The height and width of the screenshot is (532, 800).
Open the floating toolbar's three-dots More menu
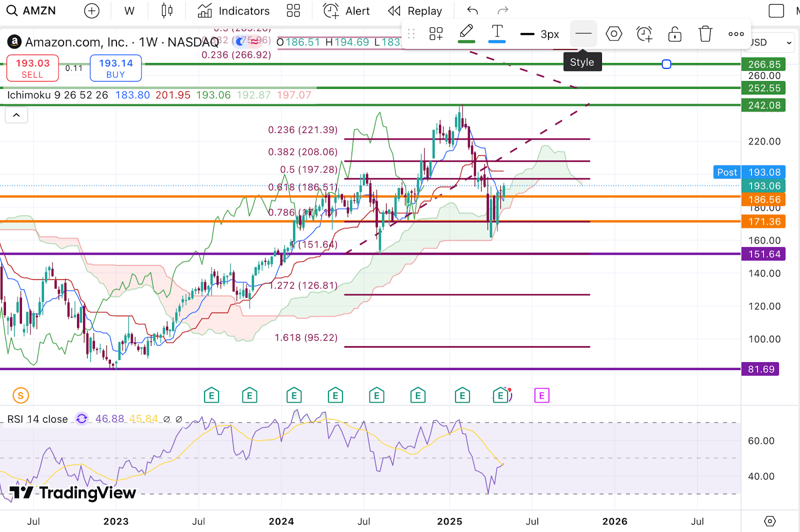coord(735,34)
